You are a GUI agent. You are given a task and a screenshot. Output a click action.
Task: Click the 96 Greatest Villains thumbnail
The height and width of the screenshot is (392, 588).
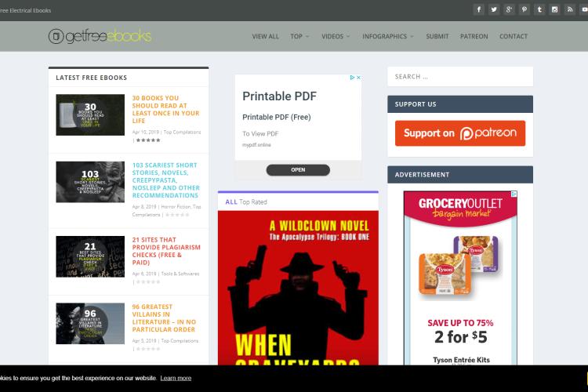pyautogui.click(x=90, y=323)
